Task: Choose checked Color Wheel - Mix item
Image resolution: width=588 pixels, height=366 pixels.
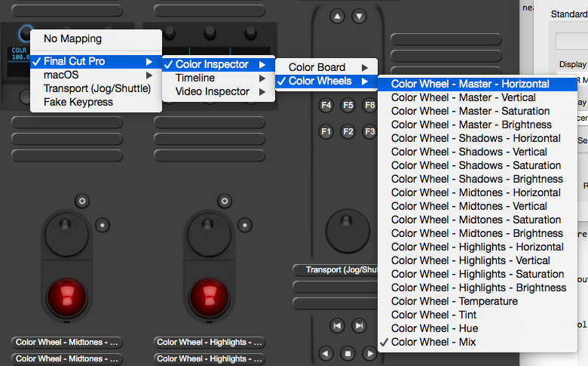Action: pos(477,342)
